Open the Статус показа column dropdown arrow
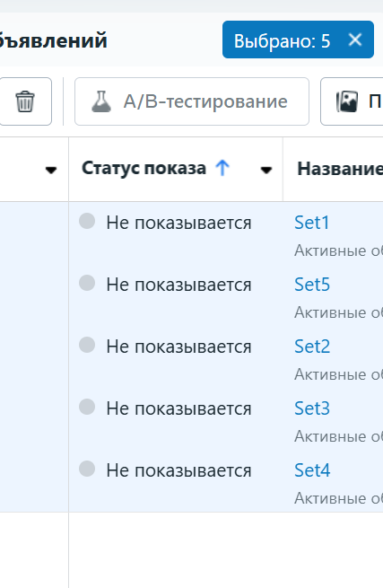Screen dimensions: 383x588 coord(266,171)
